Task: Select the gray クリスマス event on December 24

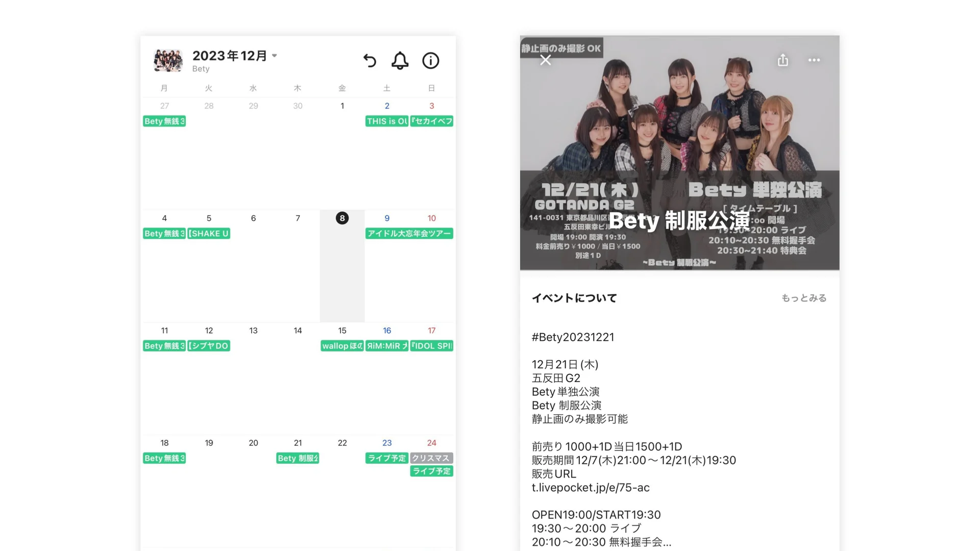Action: [x=431, y=458]
